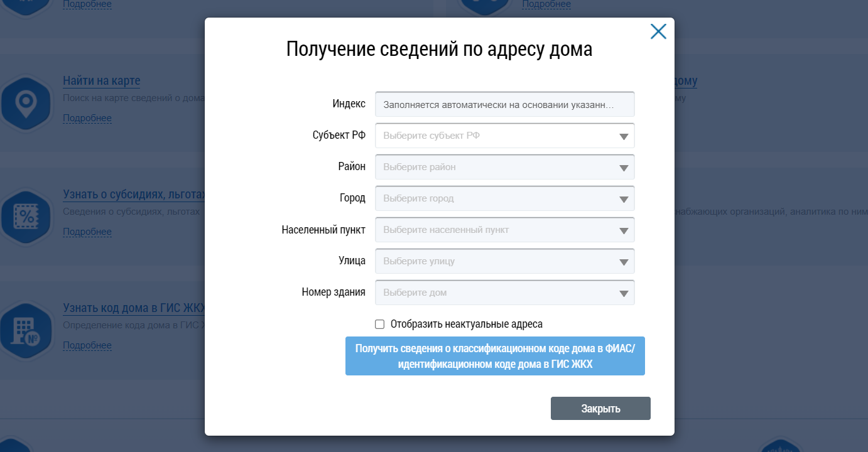Click the map pin icon beside Найти на карте

[x=26, y=103]
